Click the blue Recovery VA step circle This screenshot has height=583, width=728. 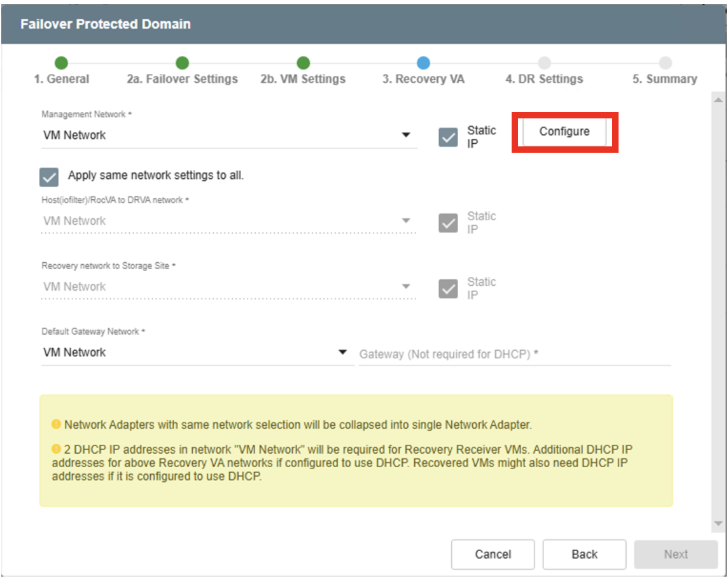pos(423,63)
